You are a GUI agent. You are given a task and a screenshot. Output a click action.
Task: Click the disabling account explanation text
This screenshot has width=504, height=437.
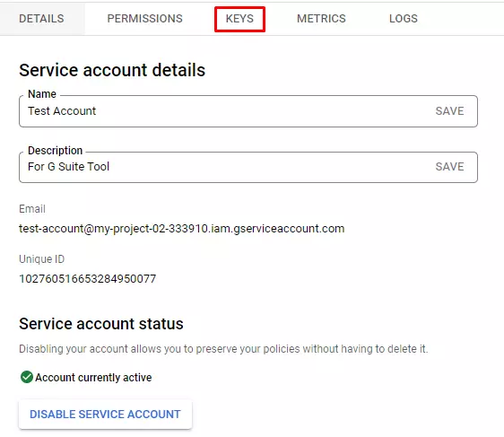(x=223, y=349)
